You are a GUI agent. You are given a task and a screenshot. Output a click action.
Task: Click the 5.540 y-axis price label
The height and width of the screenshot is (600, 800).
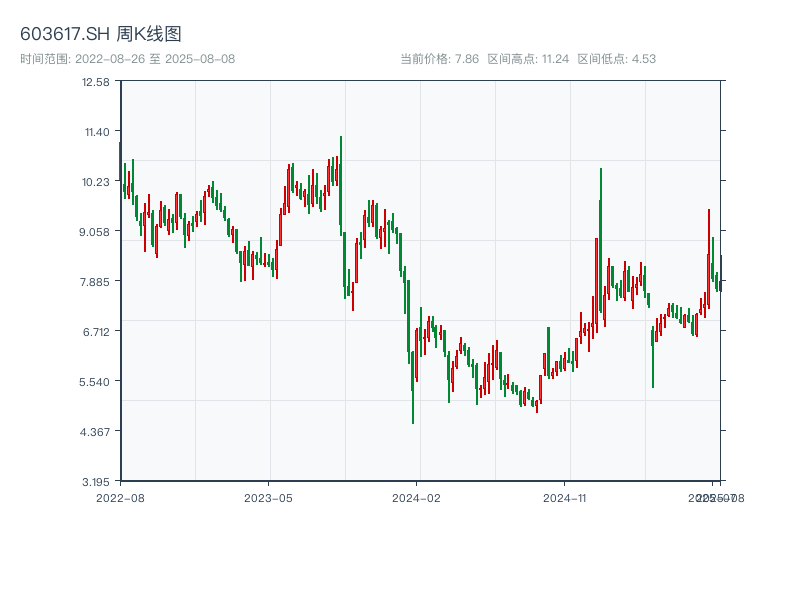click(97, 382)
